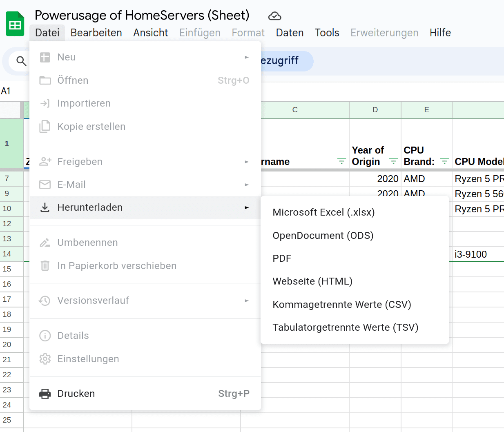
Task: Select Drucken in the Datei menu
Action: (145, 394)
